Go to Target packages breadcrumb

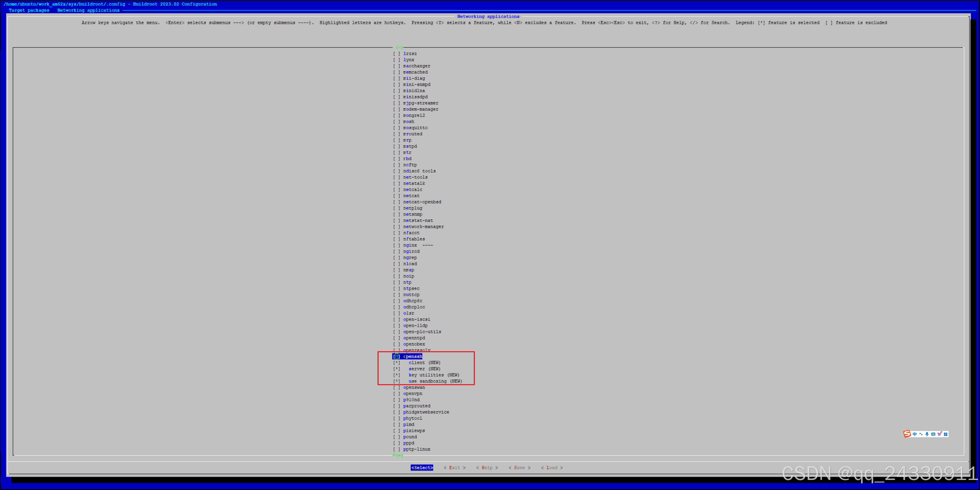click(29, 10)
